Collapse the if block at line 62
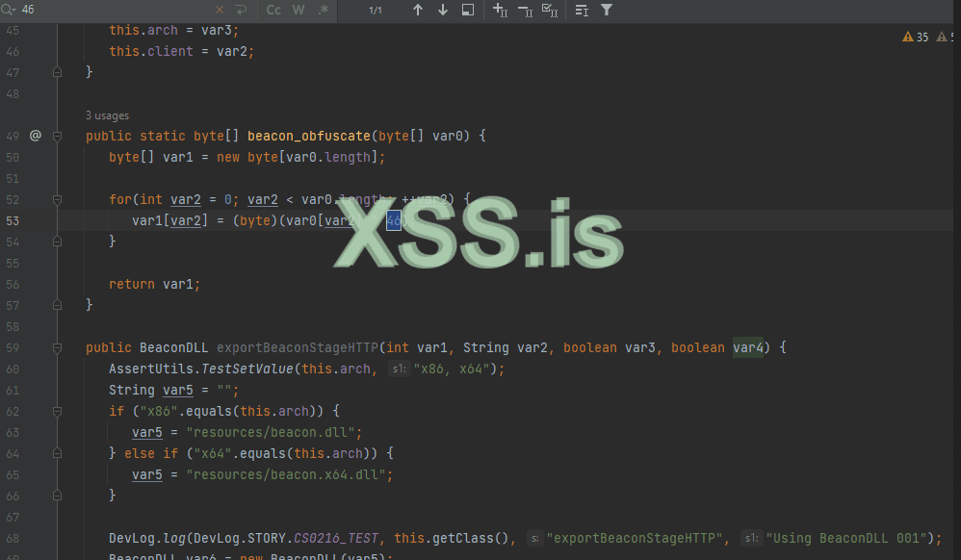Viewport: 961px width, 560px height. [57, 411]
